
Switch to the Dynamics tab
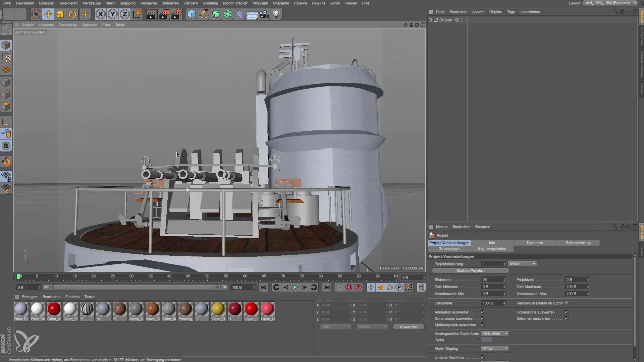point(535,243)
